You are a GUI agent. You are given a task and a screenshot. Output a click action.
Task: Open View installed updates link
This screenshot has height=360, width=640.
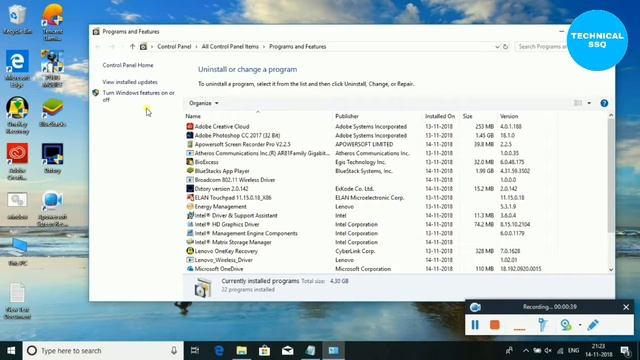130,82
